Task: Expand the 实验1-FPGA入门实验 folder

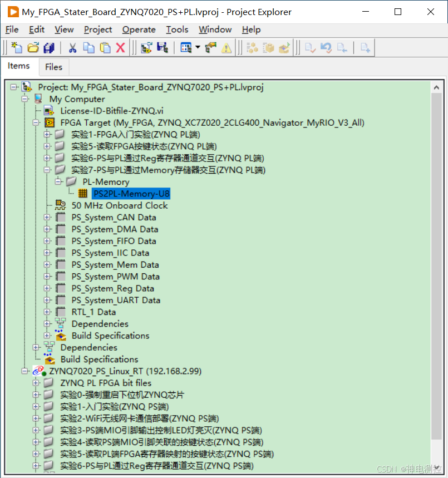Action: pyautogui.click(x=47, y=135)
